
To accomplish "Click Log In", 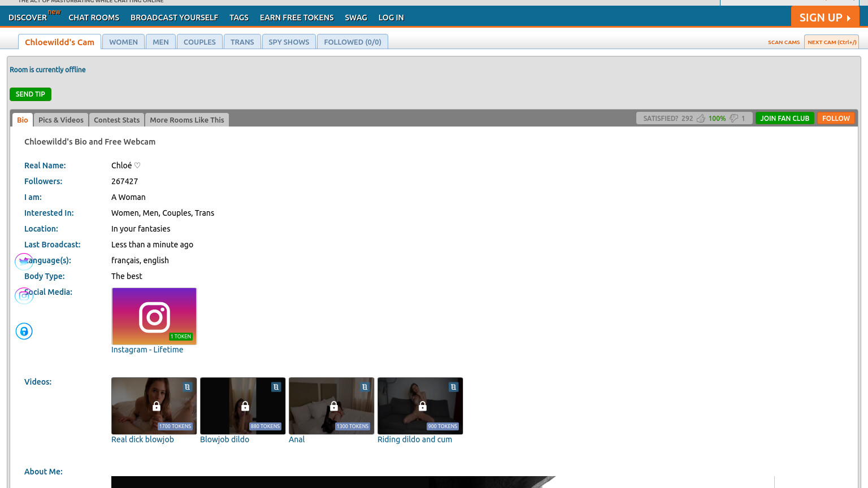I will (x=391, y=18).
